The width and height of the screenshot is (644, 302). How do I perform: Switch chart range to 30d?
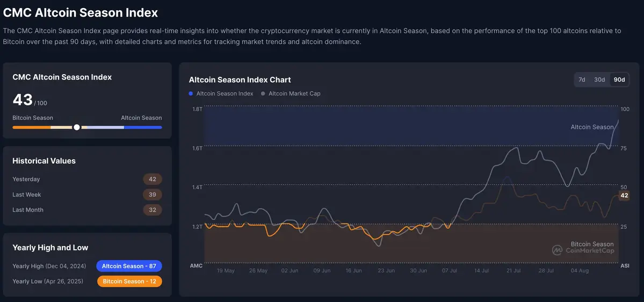coord(599,80)
